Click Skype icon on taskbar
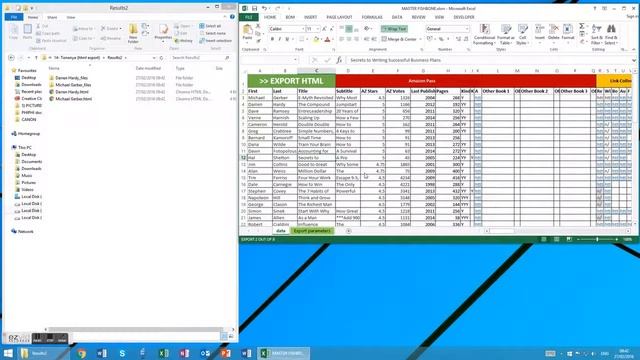 (122, 353)
